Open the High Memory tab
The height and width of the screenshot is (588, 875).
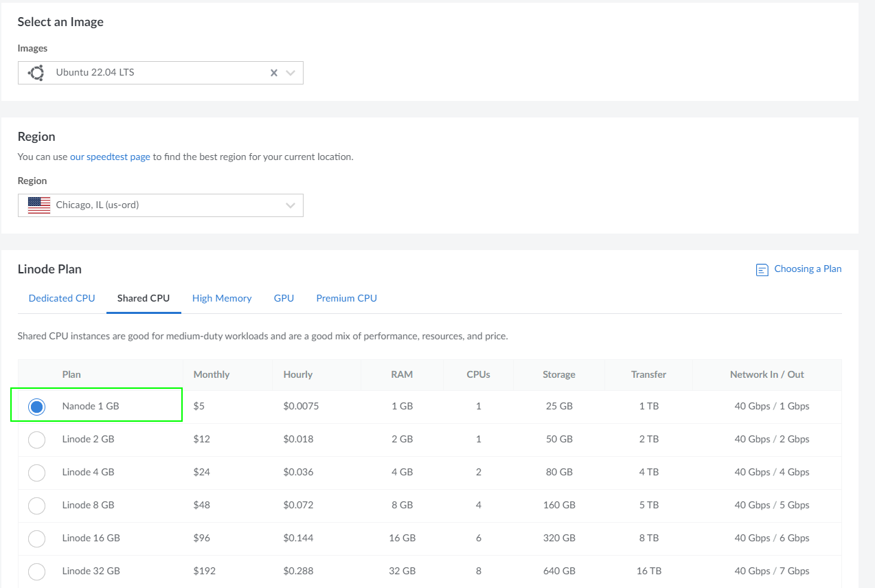tap(222, 298)
